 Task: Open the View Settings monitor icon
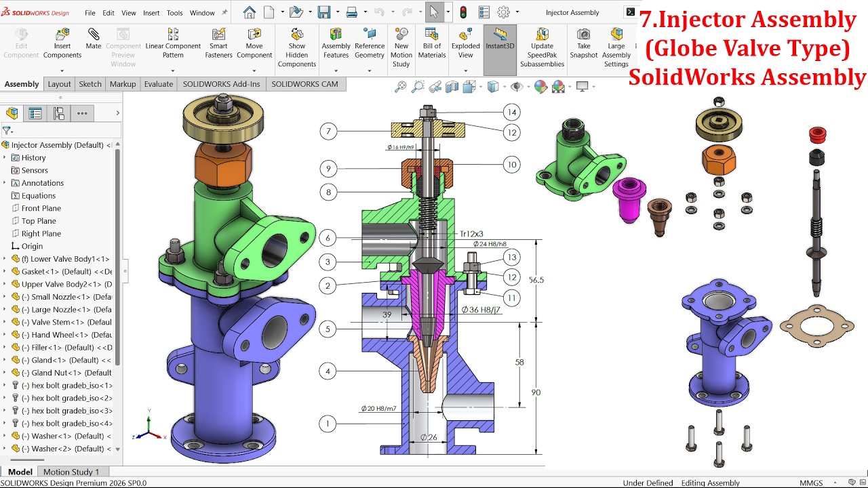(x=581, y=86)
